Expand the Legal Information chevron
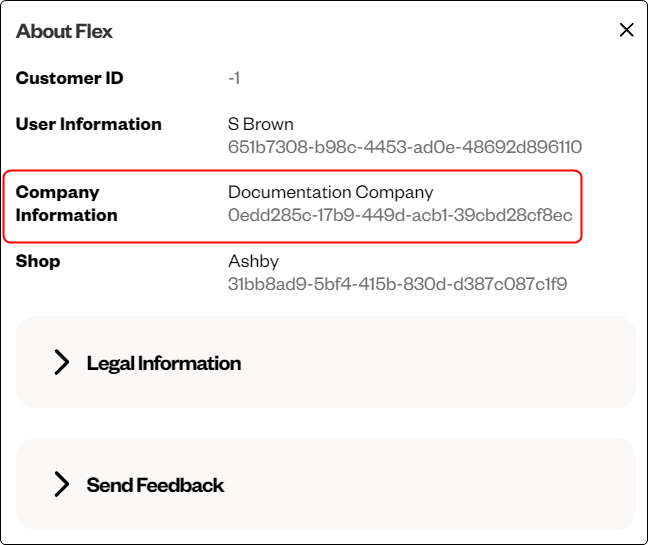Screen dimensions: 648x545 tap(62, 362)
